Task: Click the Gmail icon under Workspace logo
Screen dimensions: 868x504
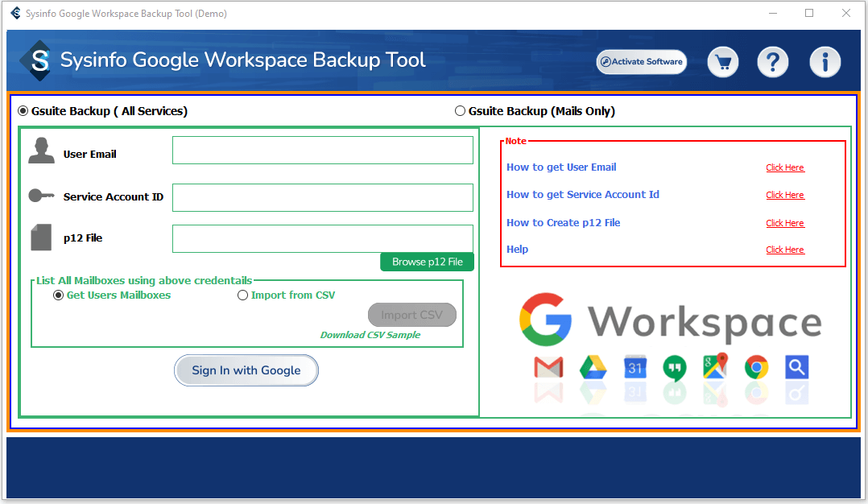Action: coord(548,367)
